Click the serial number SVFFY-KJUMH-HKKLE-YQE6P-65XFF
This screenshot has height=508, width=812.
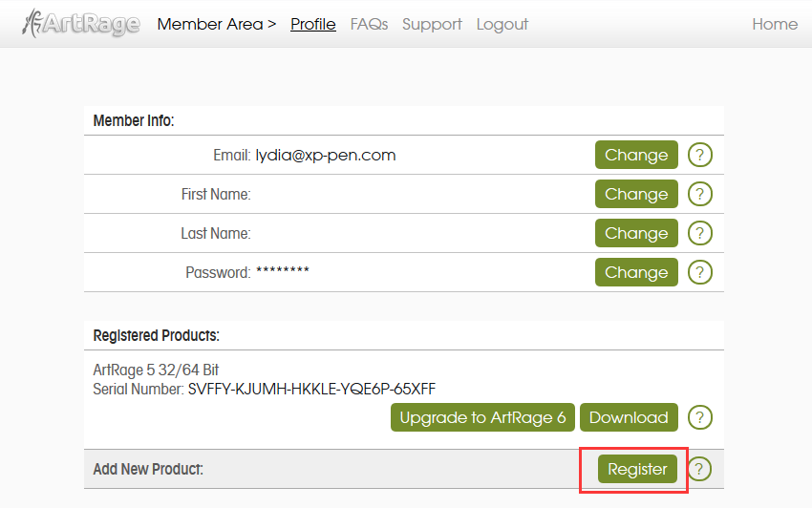(311, 389)
